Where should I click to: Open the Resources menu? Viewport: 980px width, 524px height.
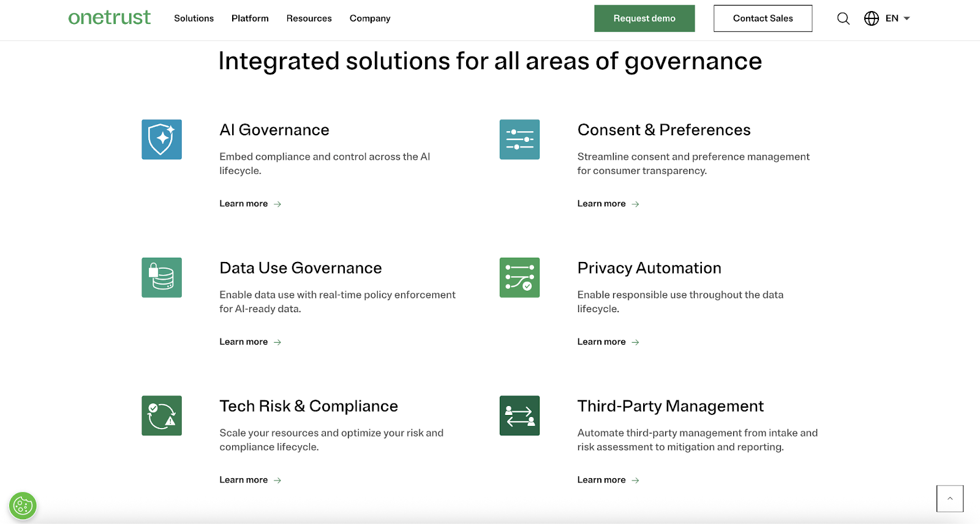[309, 18]
